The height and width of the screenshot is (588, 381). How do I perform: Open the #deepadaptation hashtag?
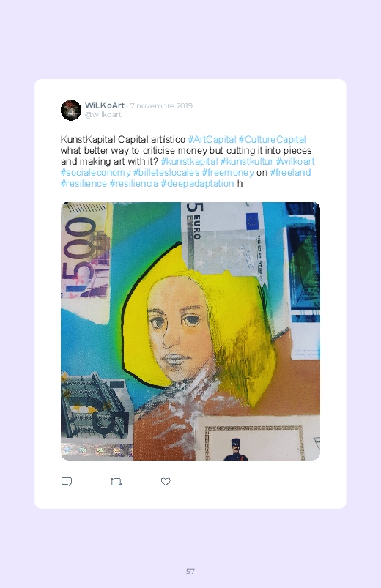click(197, 183)
